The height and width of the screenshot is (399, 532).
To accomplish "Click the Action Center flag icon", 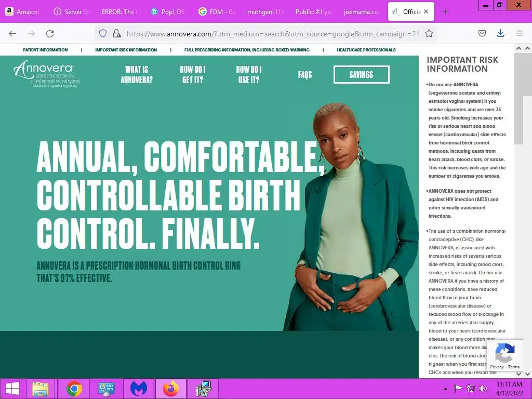I will [x=458, y=389].
